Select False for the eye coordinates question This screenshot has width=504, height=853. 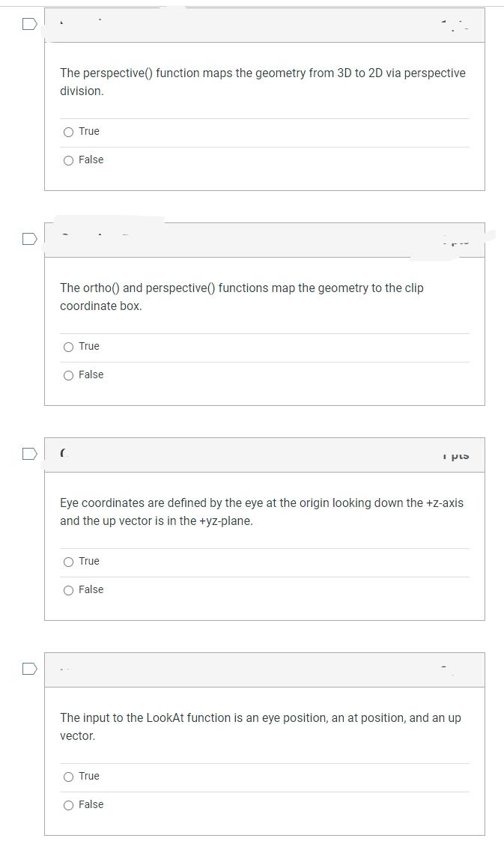coord(68,589)
